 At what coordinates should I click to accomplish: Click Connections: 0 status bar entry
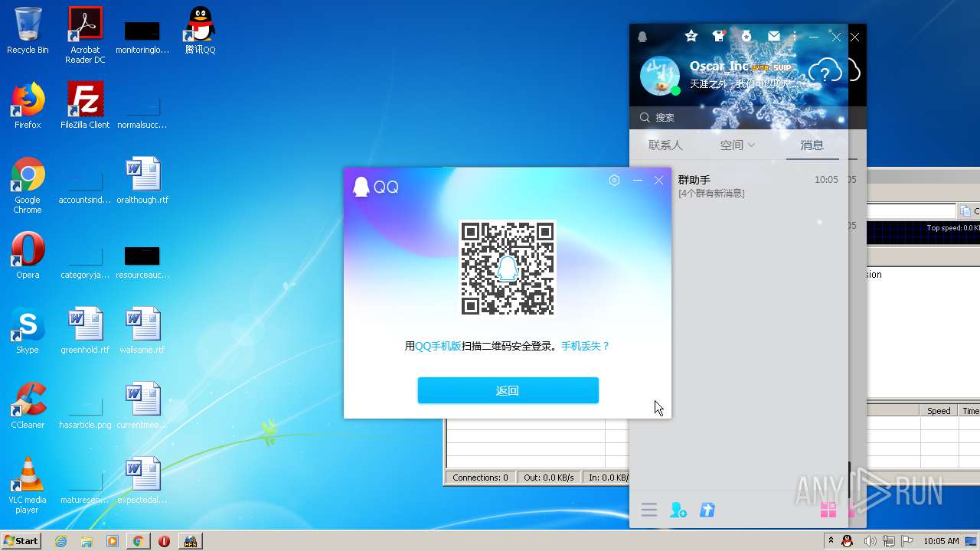pos(480,478)
